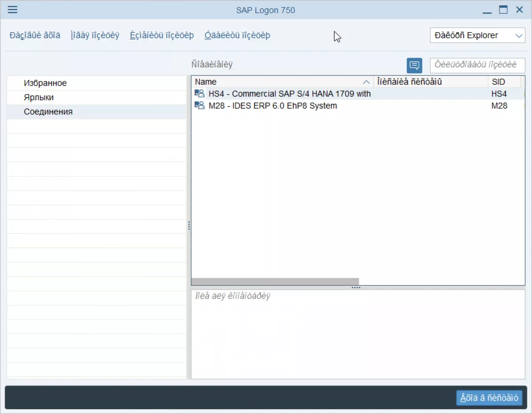Screen dimensions: 532x414
Task: Close the SAP Logon 750 window
Action: click(520, 9)
